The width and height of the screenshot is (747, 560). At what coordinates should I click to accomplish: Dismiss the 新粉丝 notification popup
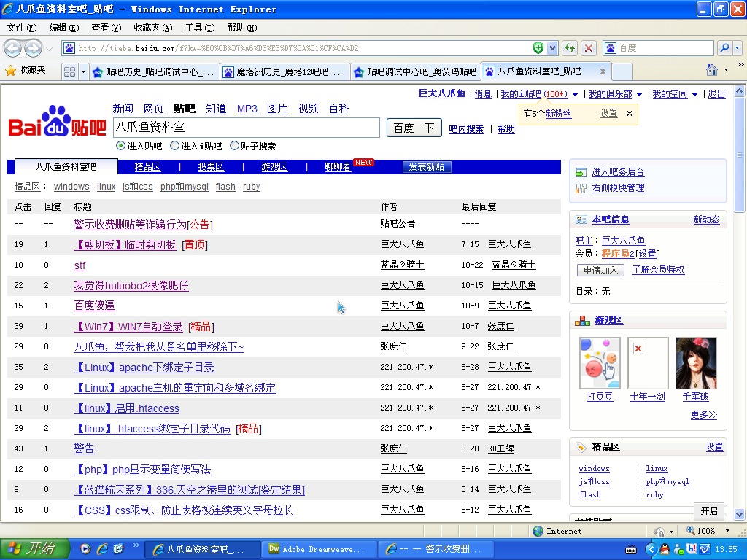point(630,113)
